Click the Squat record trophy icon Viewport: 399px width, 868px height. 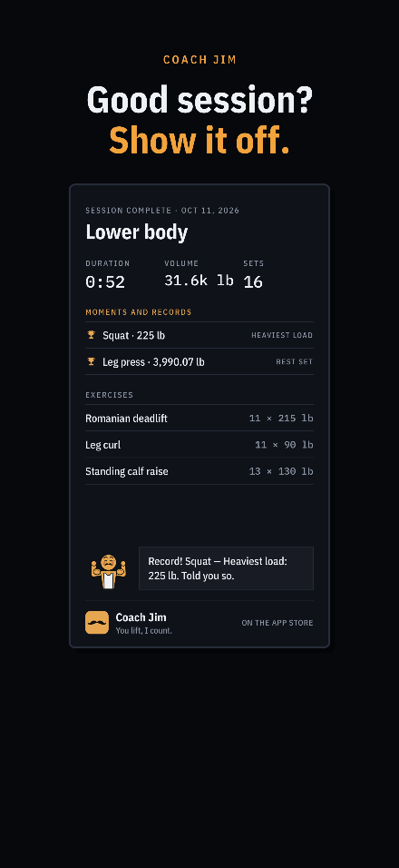[92, 335]
